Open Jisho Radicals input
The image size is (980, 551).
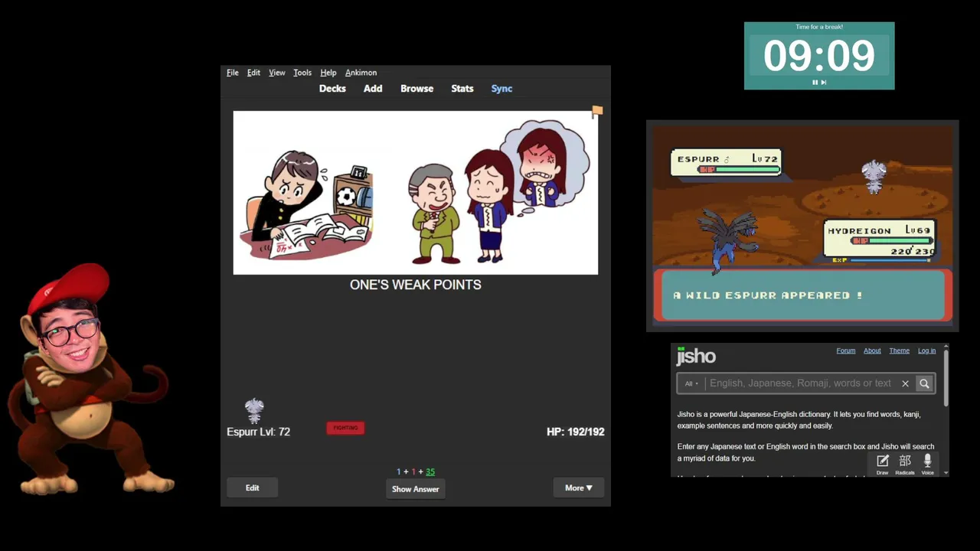[x=905, y=464]
